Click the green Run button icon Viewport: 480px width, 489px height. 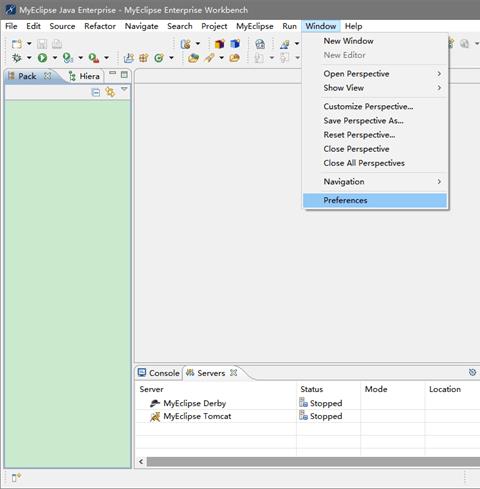point(42,58)
